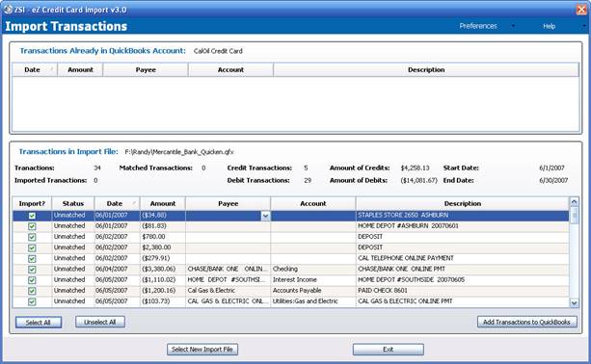This screenshot has height=364, width=591.
Task: Click Amount header in QuickBooks transactions table
Action: tap(80, 69)
